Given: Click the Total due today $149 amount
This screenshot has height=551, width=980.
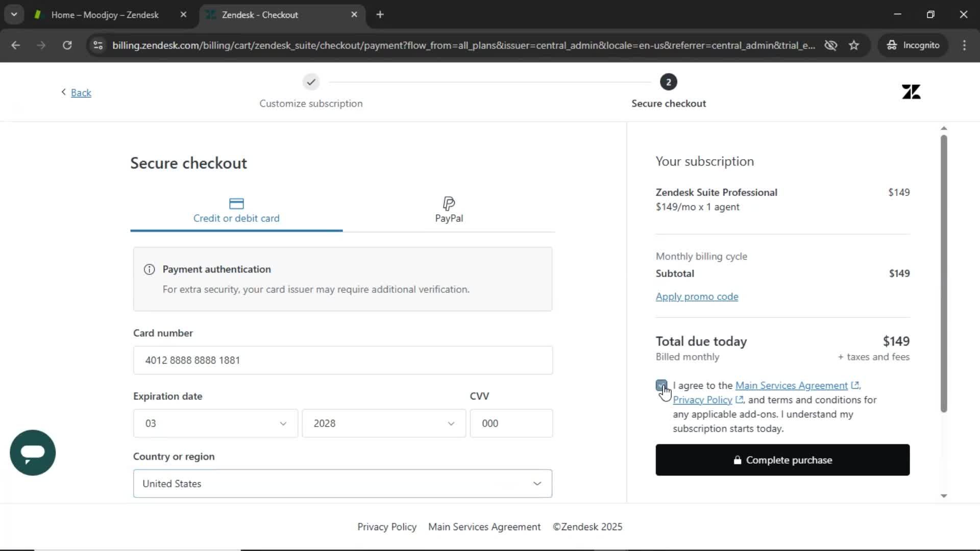Looking at the screenshot, I should 896,341.
